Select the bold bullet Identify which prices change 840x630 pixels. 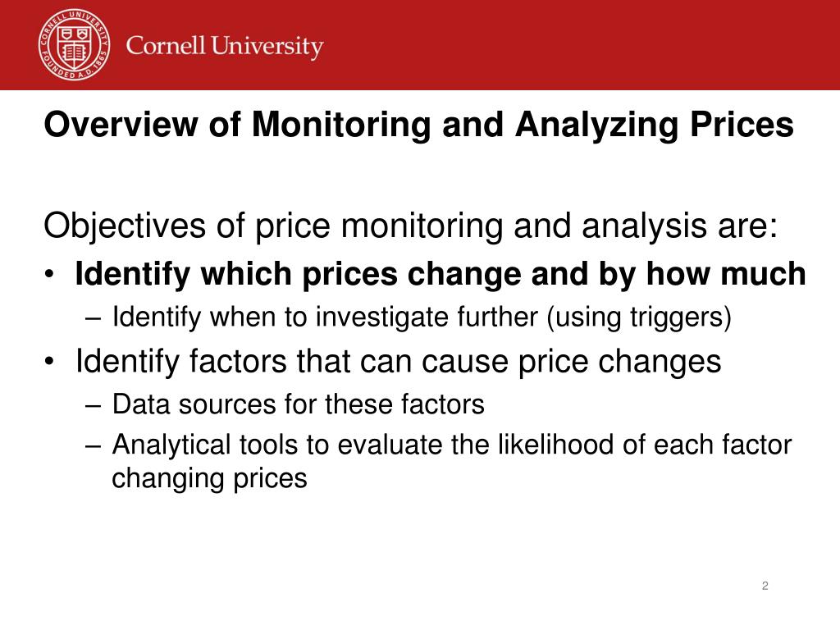click(x=441, y=274)
